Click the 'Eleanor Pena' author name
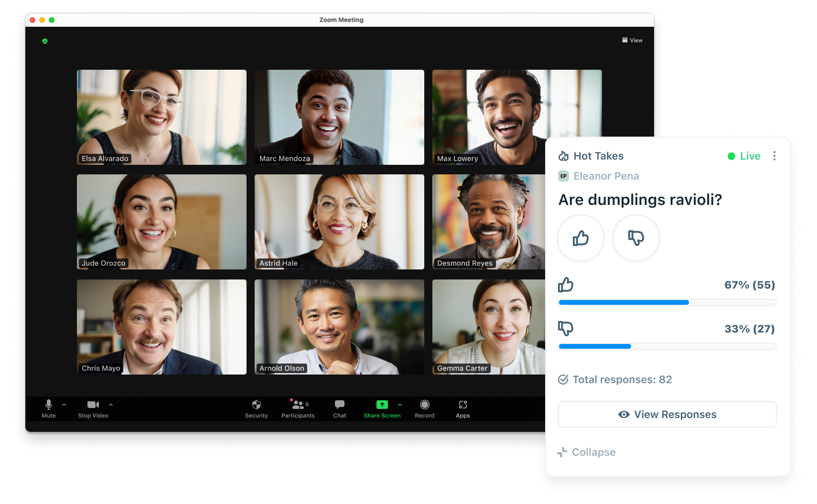This screenshot has height=504, width=817. (x=606, y=176)
